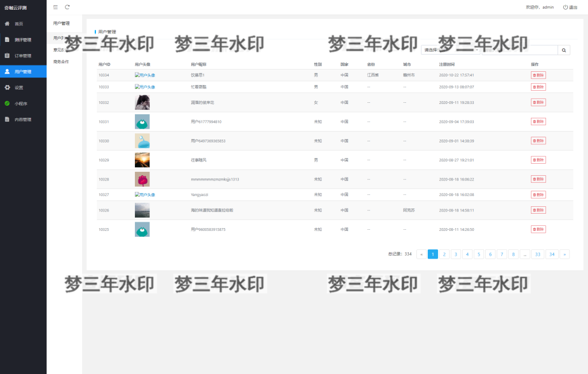
Task: Open 小程序 via the green mini-program icon
Action: pos(7,103)
